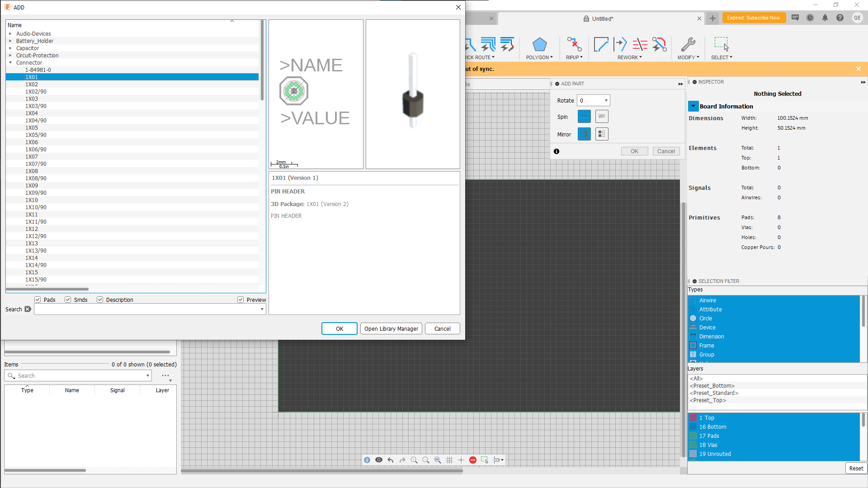Image resolution: width=868 pixels, height=488 pixels.
Task: Click OK to confirm part selection
Action: (339, 328)
